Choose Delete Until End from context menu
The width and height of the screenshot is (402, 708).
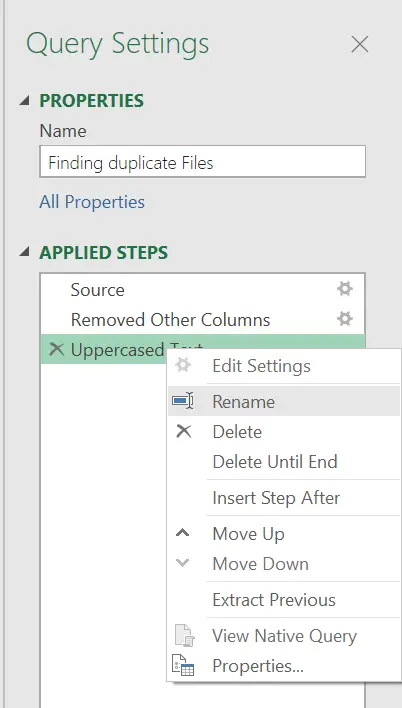[275, 461]
